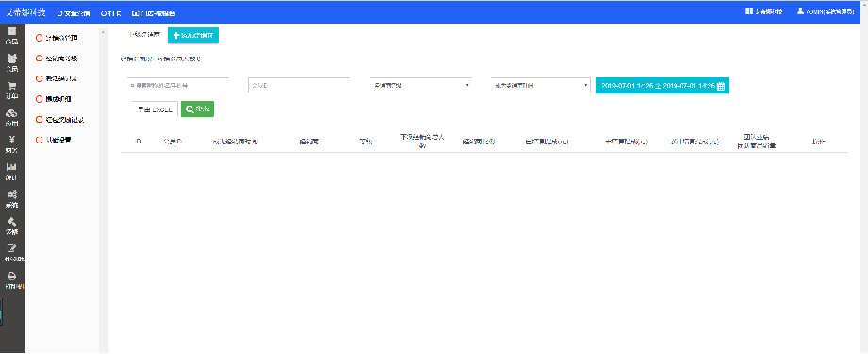Select the third red-circle submenu item
This screenshot has width=868, height=354.
coord(57,78)
